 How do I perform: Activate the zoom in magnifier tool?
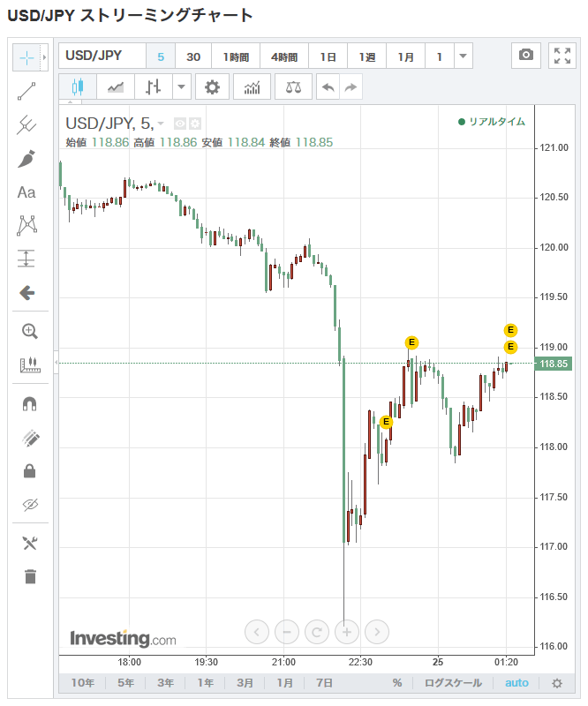pyautogui.click(x=30, y=331)
